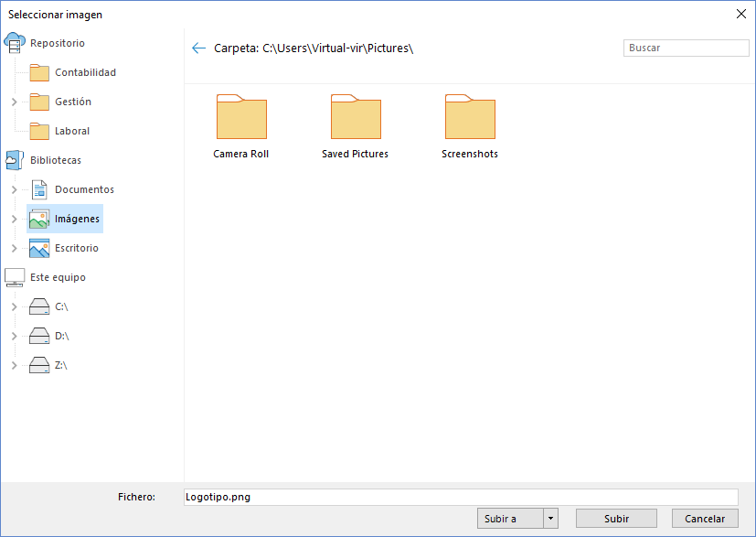The image size is (756, 537).
Task: Open the Camera Roll folder icon
Action: pos(241,117)
